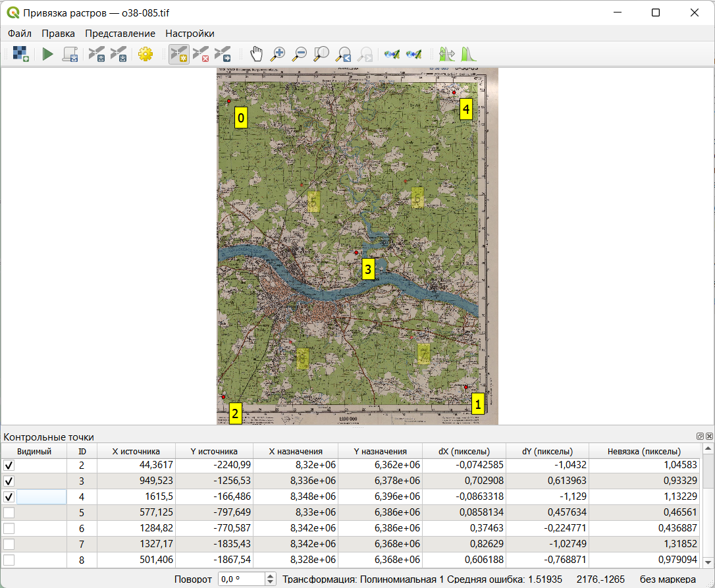Screen dimensions: 715x588
Task: Click the X источника column header
Action: pyautogui.click(x=136, y=451)
